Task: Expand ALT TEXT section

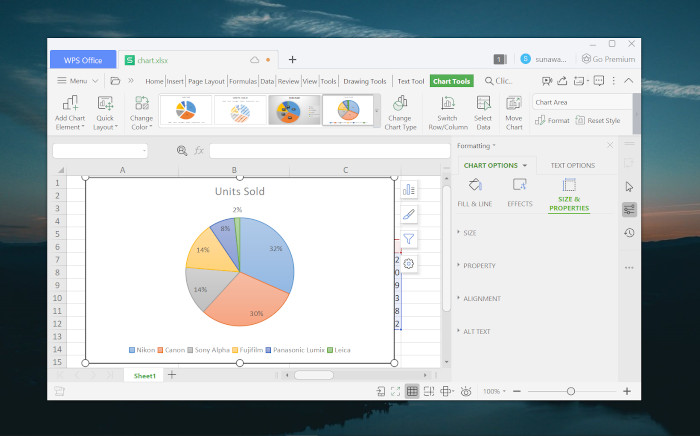Action: (473, 332)
